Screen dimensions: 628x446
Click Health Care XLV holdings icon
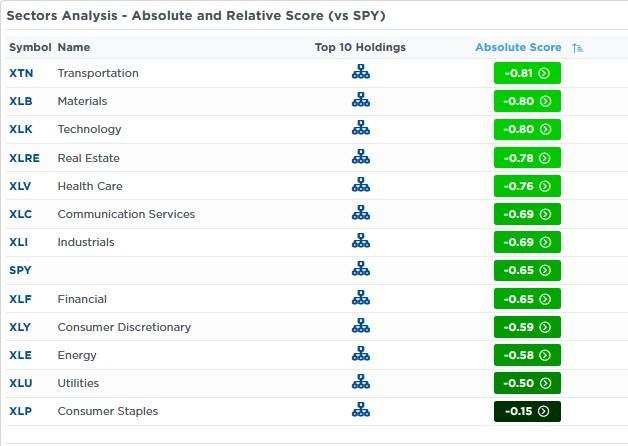pos(361,186)
